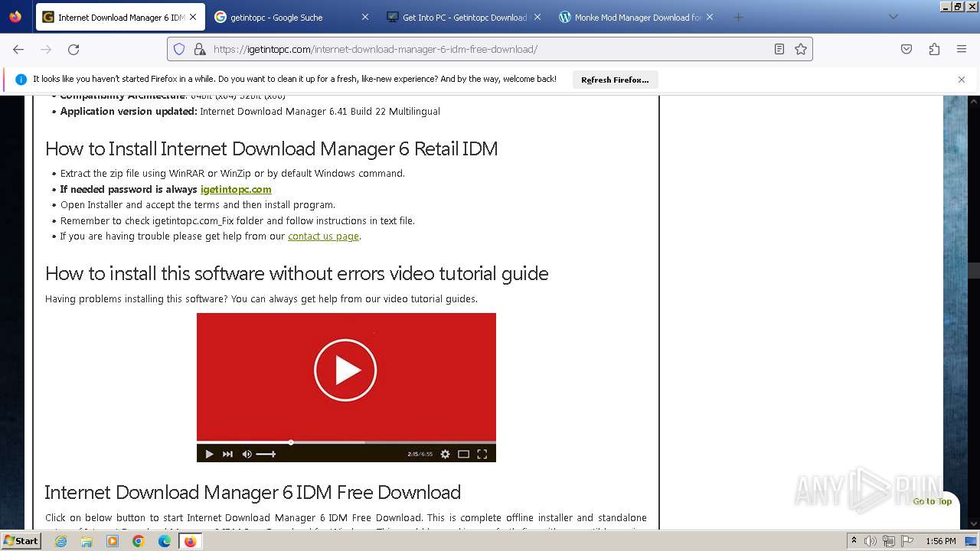Open Pocket save icon in toolbar
Viewport: 980px width, 551px height.
tap(906, 49)
